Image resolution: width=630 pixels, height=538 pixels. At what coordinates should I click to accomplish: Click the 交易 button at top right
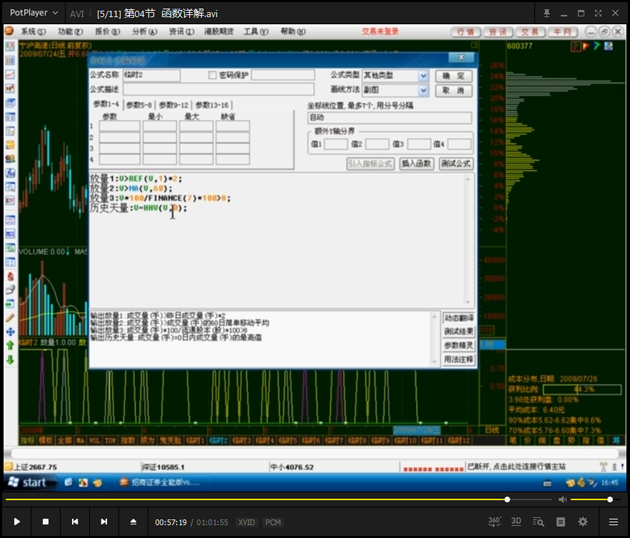coord(530,32)
